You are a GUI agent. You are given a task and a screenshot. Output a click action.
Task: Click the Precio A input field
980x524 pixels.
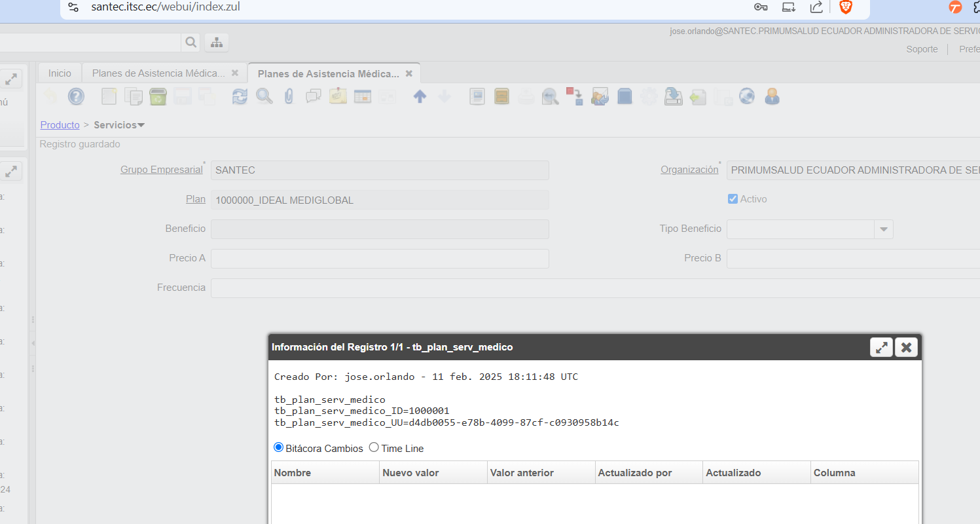click(380, 259)
